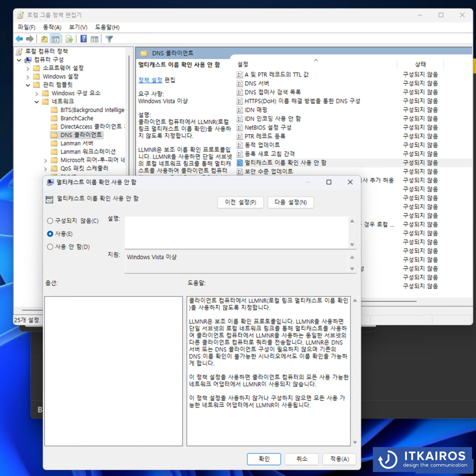The height and width of the screenshot is (476, 476).
Task: Open the '파일(F)' menu
Action: (x=27, y=28)
